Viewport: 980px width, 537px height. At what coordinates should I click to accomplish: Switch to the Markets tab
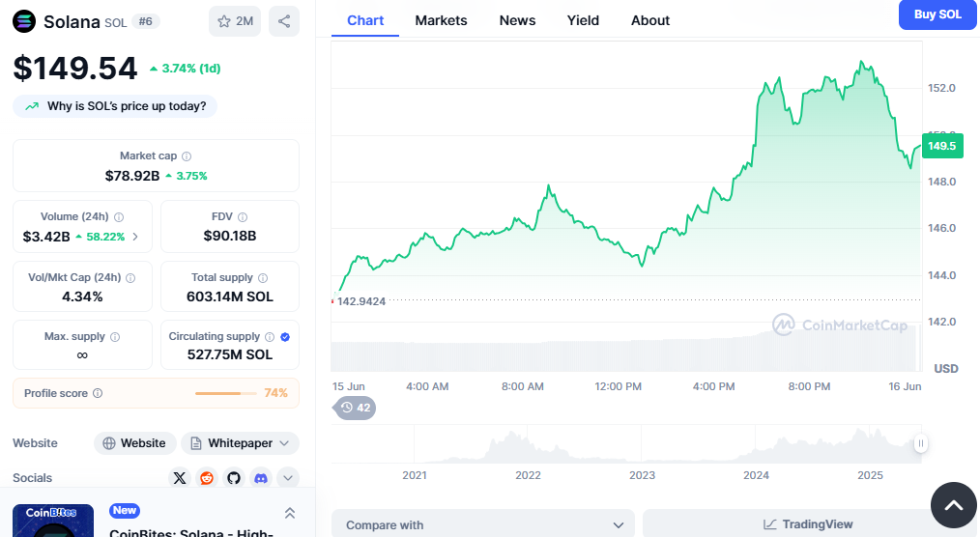coord(441,20)
